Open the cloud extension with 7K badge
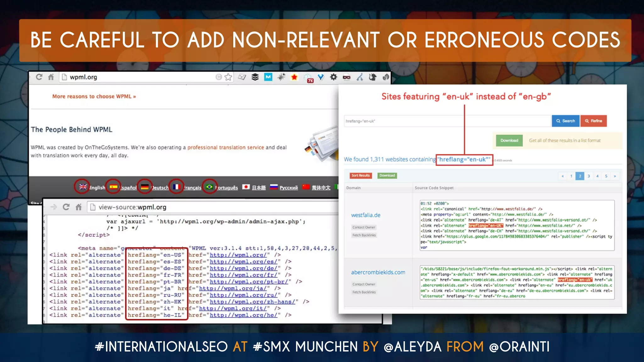Viewport: 644px width, 362px height. [308, 78]
